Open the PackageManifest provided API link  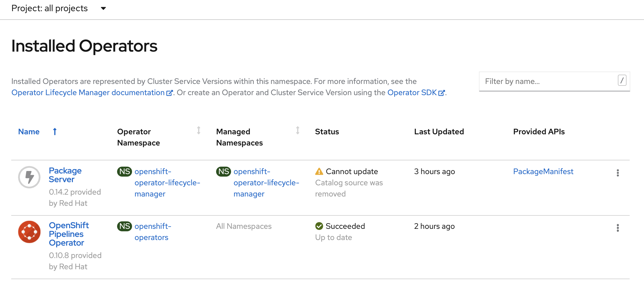click(543, 171)
